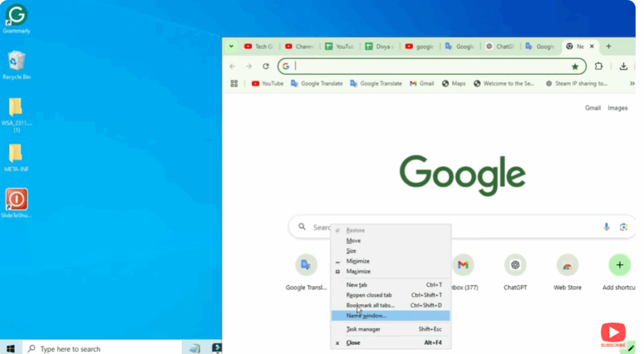Click the magnifier icon in search box
Viewport: 644px width, 354px height.
click(303, 227)
